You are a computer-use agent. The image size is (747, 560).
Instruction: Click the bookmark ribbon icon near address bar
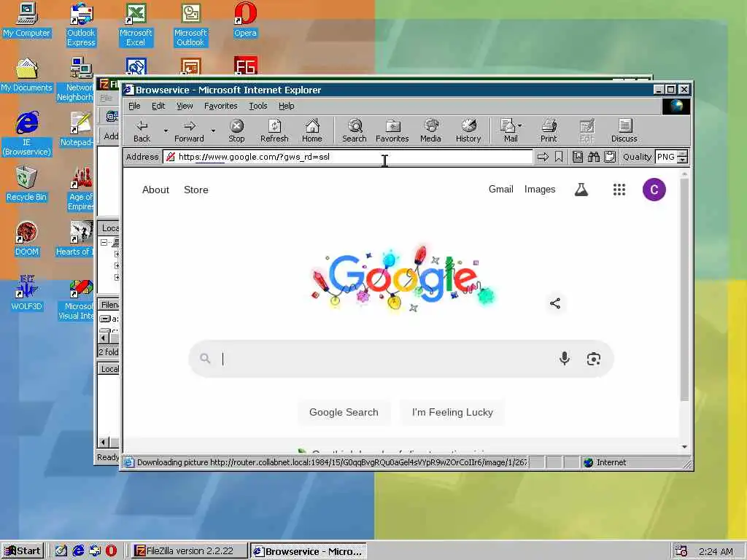click(x=559, y=157)
